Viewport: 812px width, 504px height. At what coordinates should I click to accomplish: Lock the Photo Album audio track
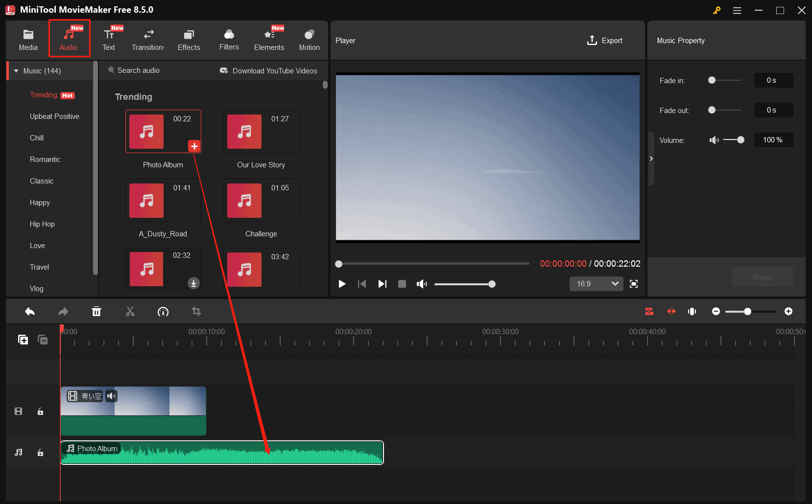40,453
